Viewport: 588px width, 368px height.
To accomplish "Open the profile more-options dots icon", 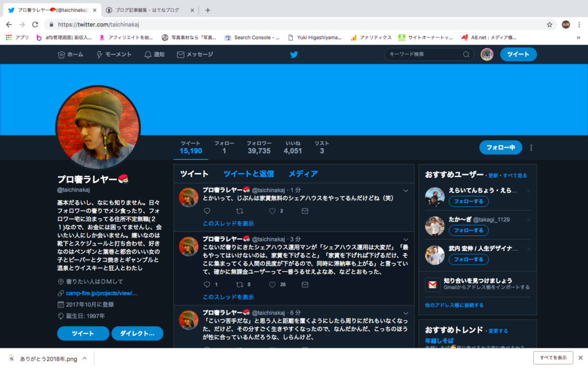I will [x=531, y=148].
